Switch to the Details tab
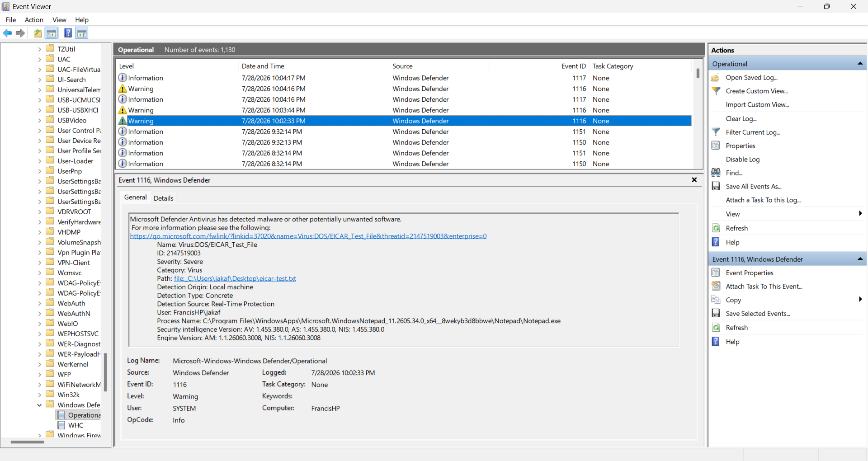The image size is (868, 461). 164,198
